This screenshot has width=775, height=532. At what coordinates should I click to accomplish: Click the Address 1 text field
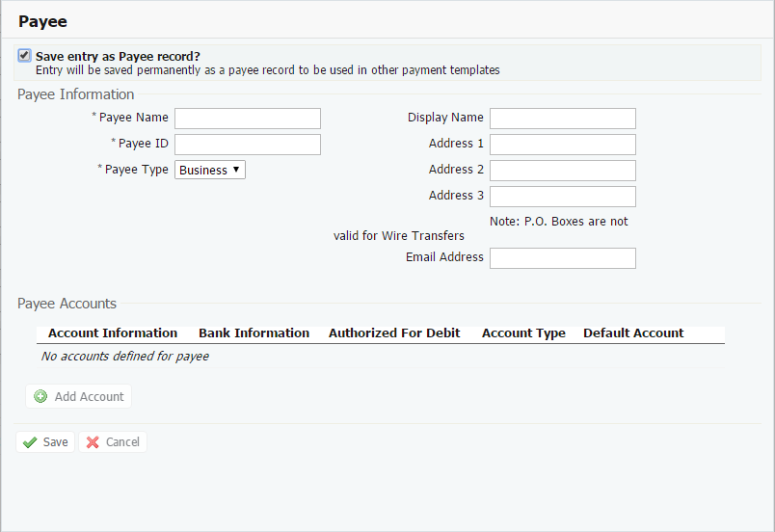pyautogui.click(x=562, y=145)
